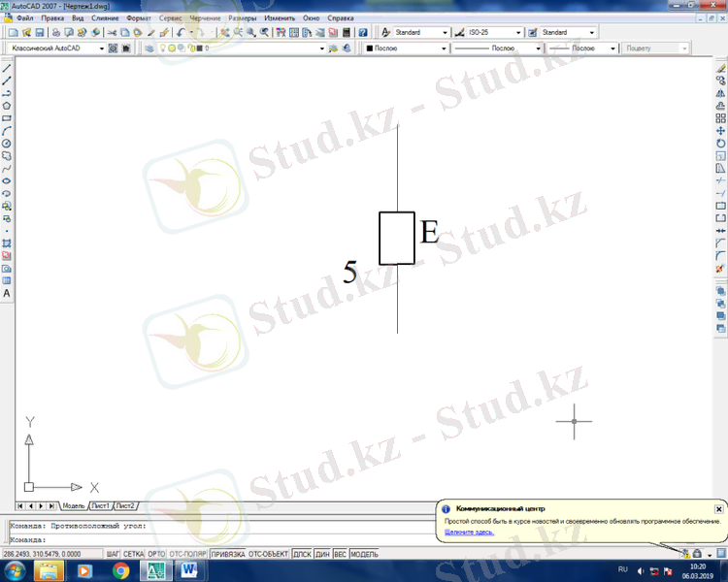
Task: Open the Формат menu
Action: (139, 18)
